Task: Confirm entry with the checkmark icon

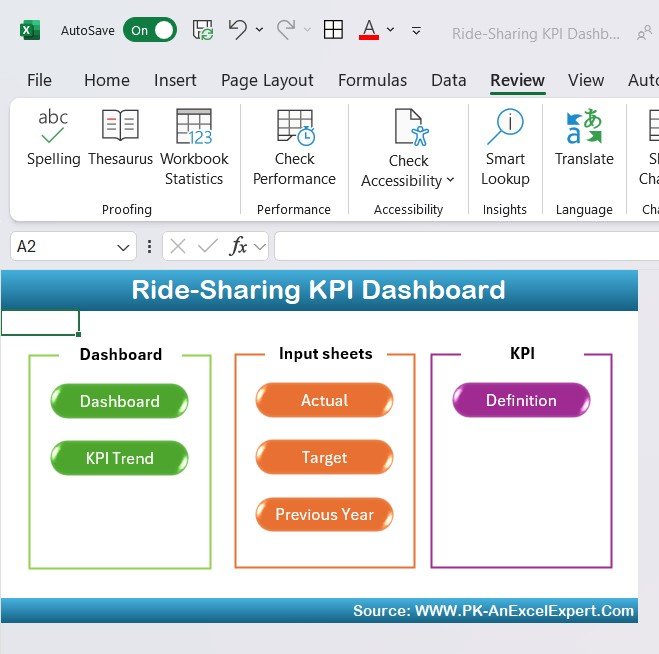Action: (x=208, y=246)
